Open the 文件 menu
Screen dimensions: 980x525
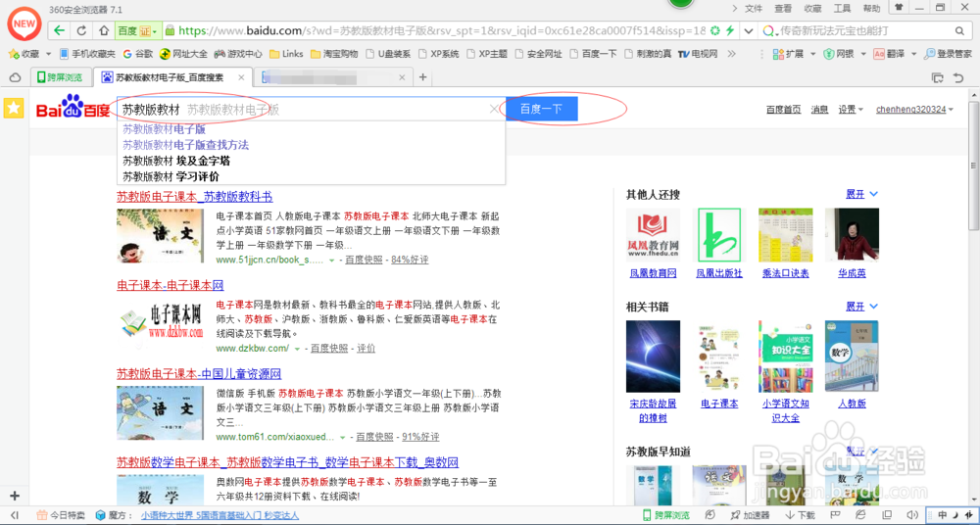[x=754, y=8]
